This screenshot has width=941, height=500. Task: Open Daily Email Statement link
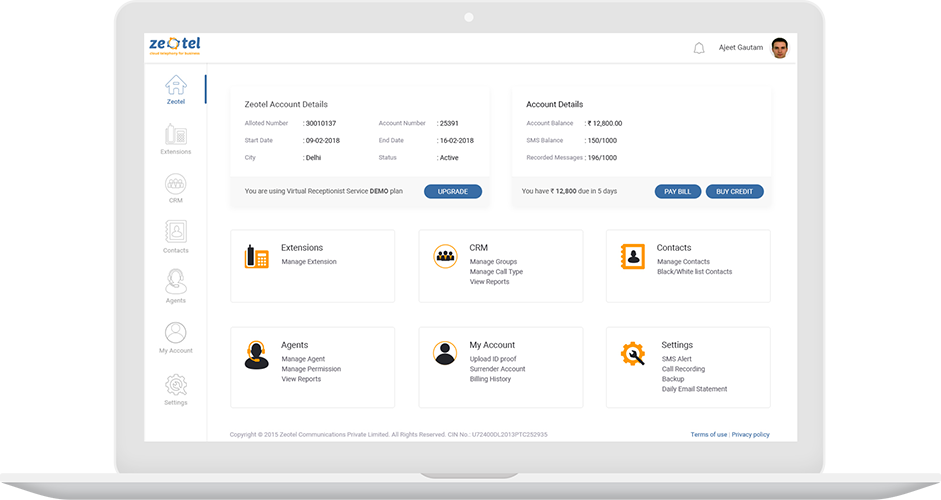click(x=694, y=389)
